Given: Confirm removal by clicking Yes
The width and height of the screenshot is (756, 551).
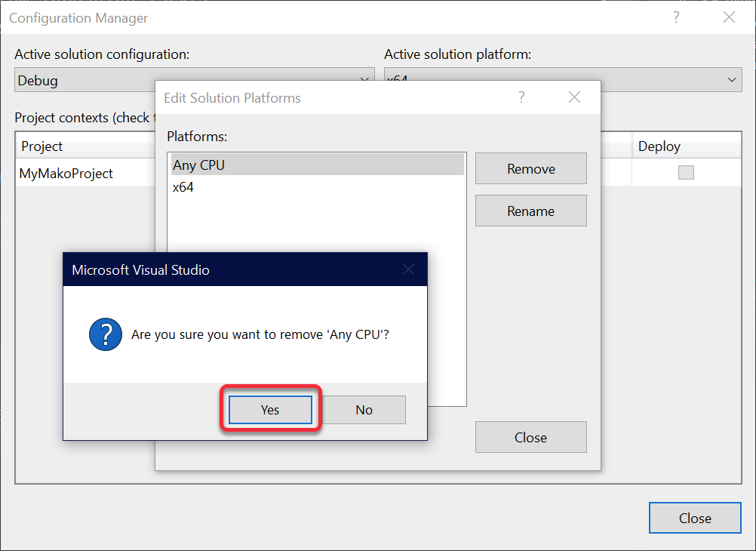Looking at the screenshot, I should (270, 410).
